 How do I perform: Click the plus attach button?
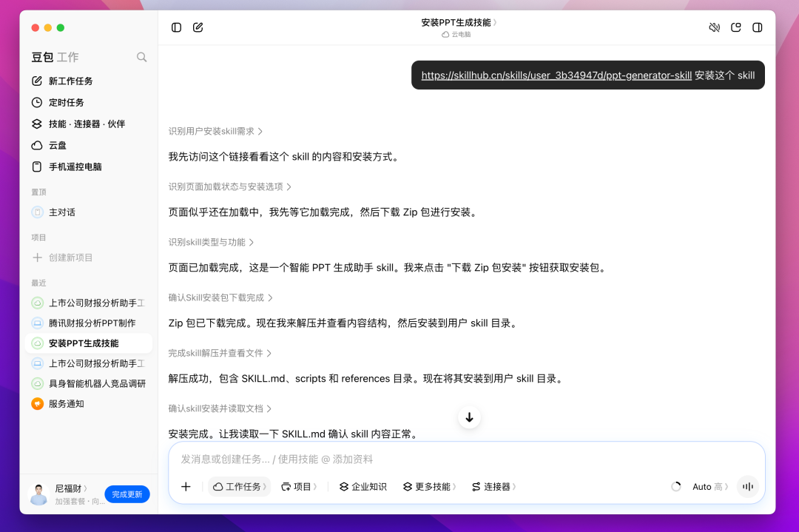[x=186, y=487]
